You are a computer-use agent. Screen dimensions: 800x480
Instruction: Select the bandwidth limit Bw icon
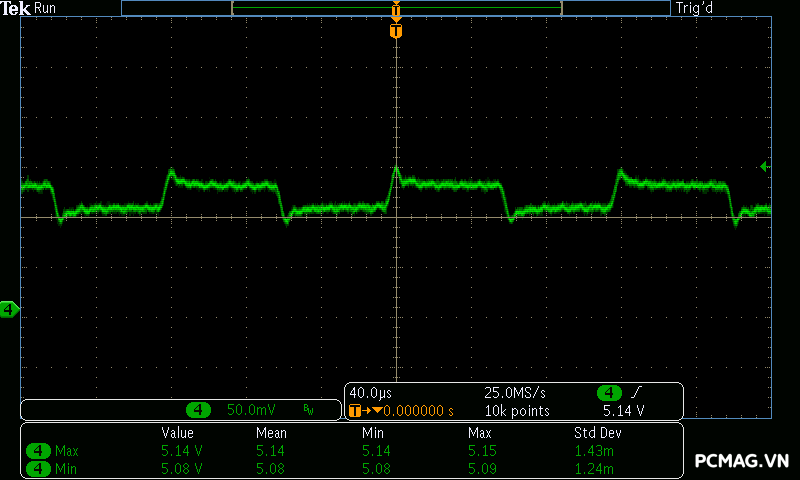pos(308,410)
